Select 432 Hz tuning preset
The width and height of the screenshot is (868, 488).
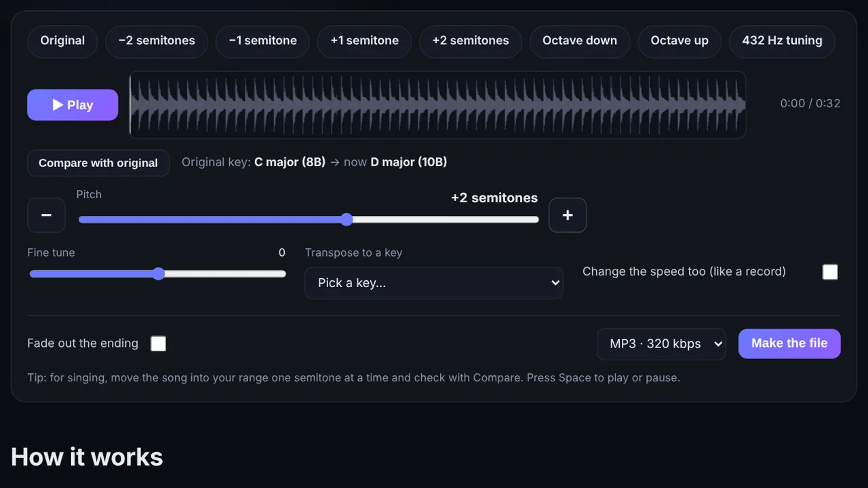point(782,41)
